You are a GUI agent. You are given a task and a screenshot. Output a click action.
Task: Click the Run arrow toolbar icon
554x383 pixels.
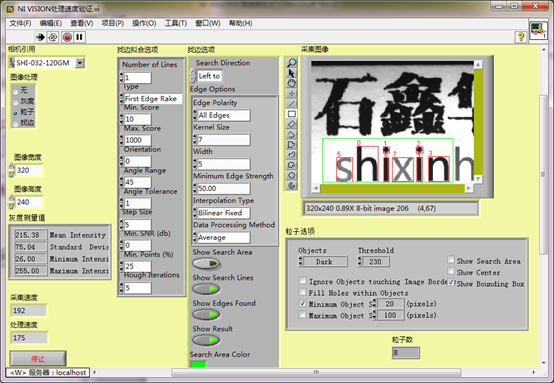tap(40, 37)
